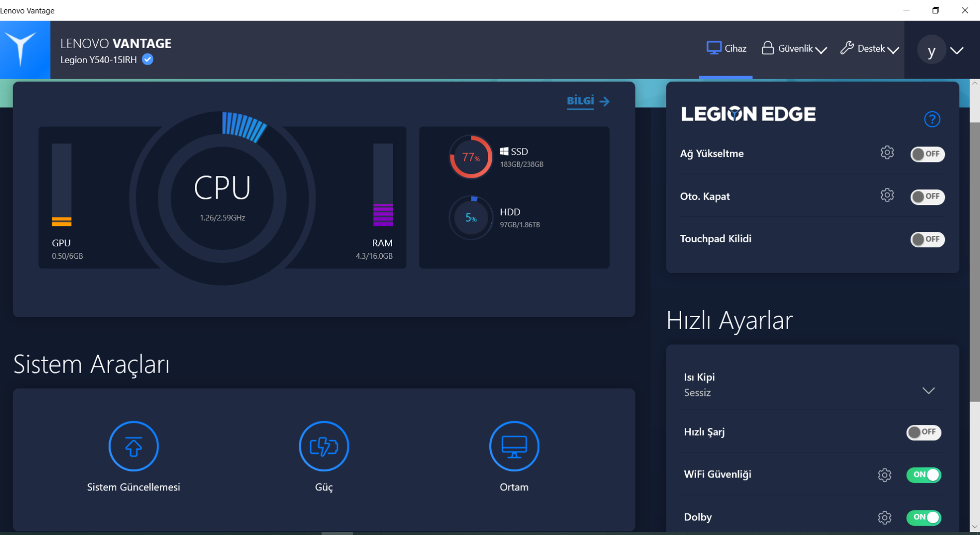The height and width of the screenshot is (535, 980).
Task: Expand the Isı Kipi dropdown chevron
Action: [x=928, y=391]
